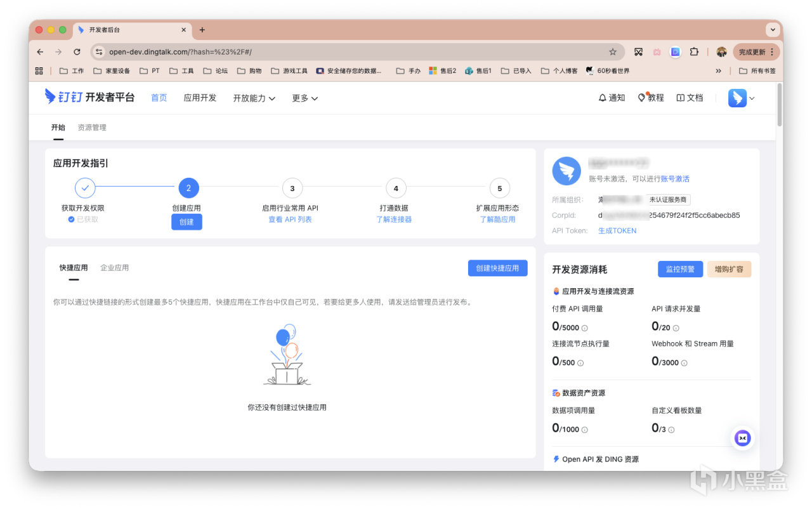The height and width of the screenshot is (509, 812).
Task: Click the info icon beside 0/3000
Action: tap(684, 363)
